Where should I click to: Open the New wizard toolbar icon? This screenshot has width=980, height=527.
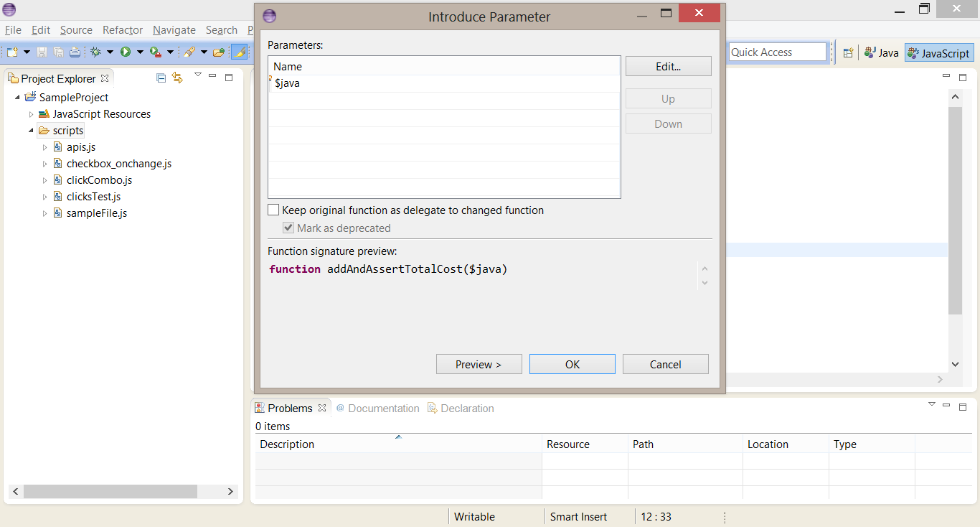point(11,52)
